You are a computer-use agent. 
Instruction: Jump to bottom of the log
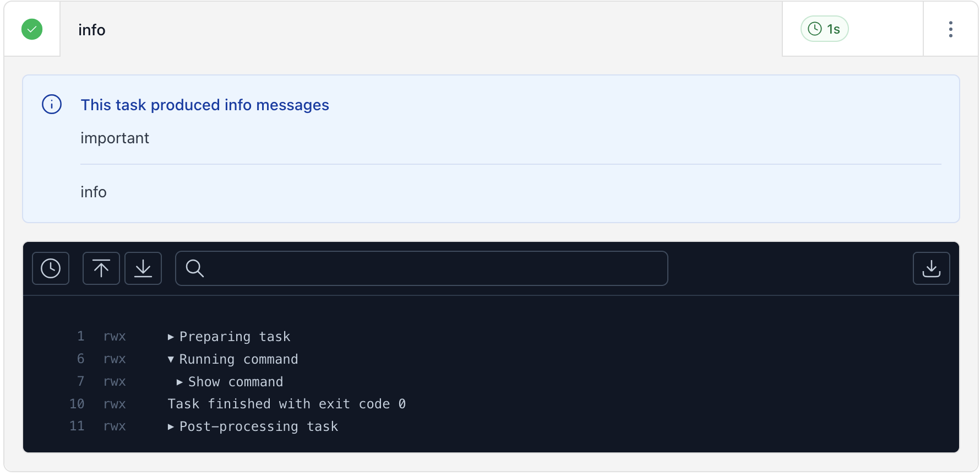[143, 268]
